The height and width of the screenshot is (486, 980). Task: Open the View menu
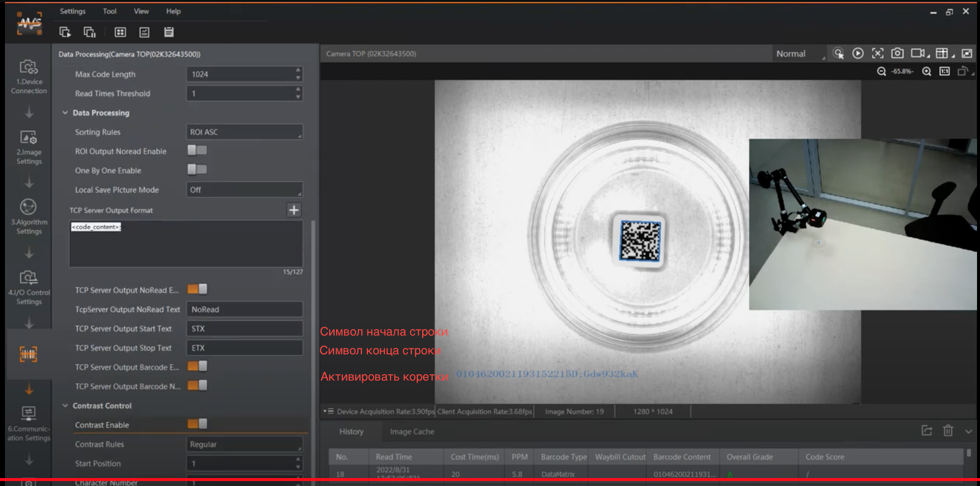click(x=141, y=11)
